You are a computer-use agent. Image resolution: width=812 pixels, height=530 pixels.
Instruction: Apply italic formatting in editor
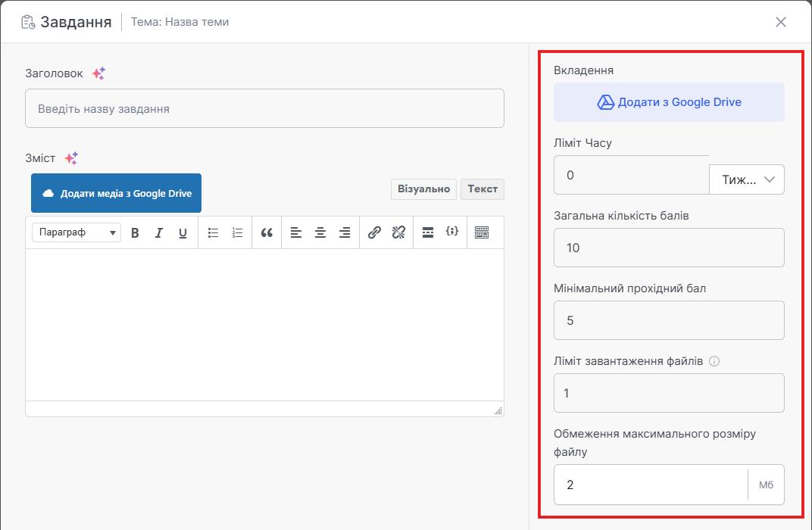coord(159,233)
